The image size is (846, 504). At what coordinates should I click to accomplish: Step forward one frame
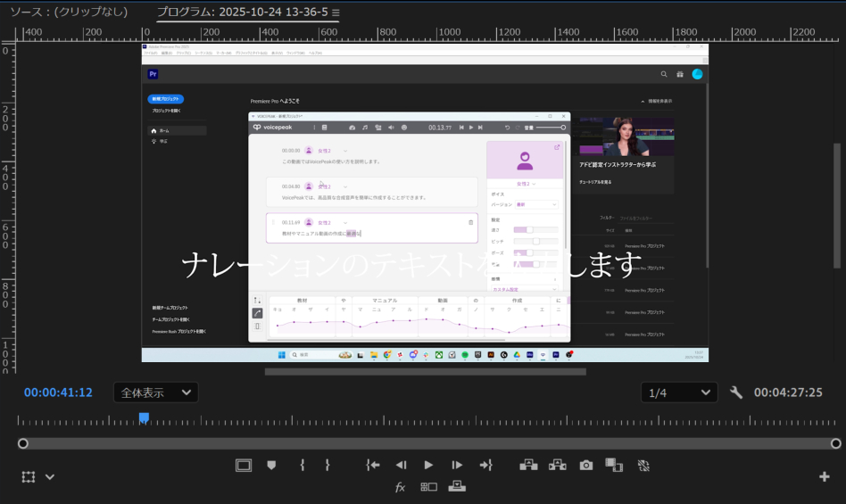click(456, 465)
